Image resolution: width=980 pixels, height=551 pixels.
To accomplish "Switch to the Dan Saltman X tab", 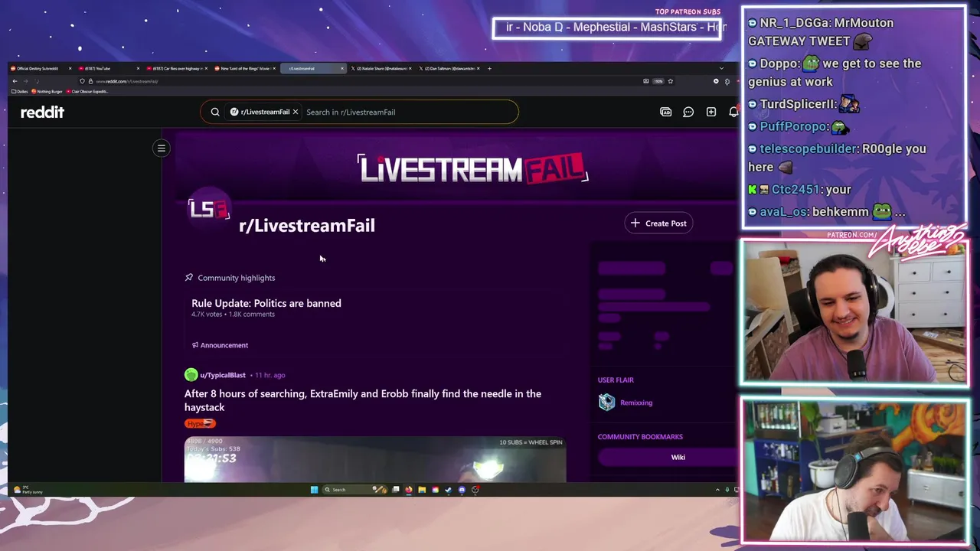I will pyautogui.click(x=448, y=68).
